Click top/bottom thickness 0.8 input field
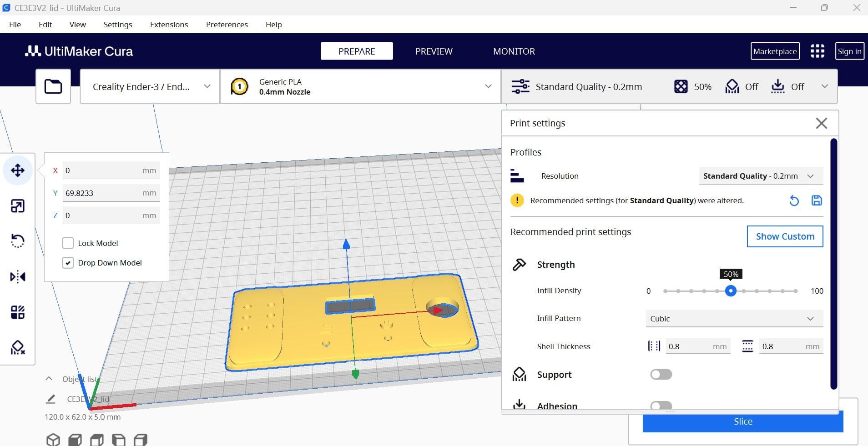The width and height of the screenshot is (868, 446). (791, 346)
